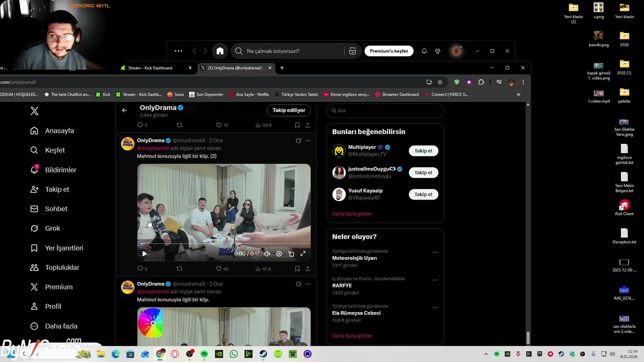Open Spotify profile avatar E
Image resolution: width=644 pixels, height=362 pixels.
(456, 51)
